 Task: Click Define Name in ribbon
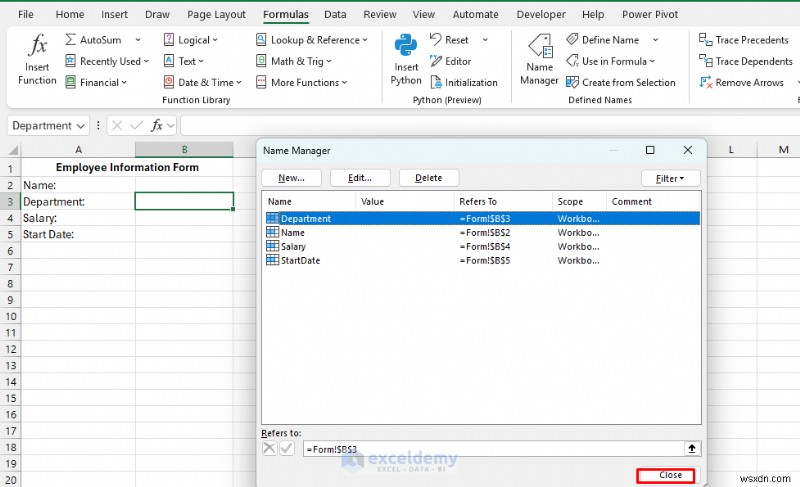point(603,40)
